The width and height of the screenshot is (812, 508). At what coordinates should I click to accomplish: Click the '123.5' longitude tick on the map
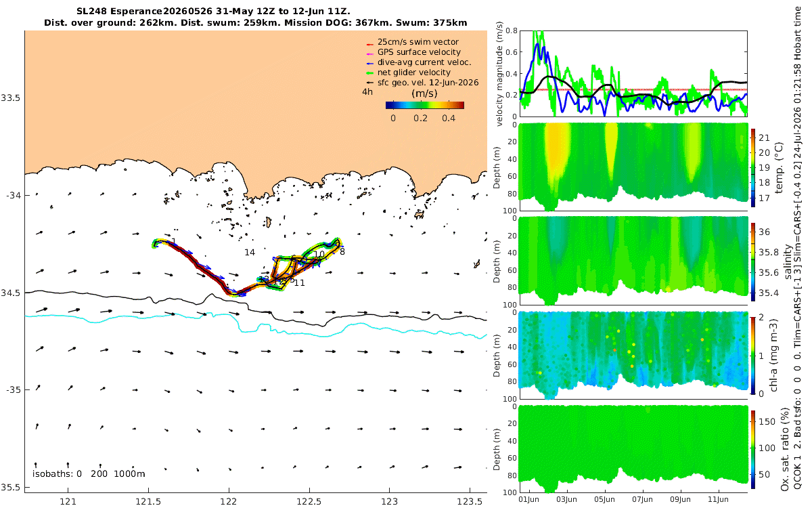coord(470,502)
